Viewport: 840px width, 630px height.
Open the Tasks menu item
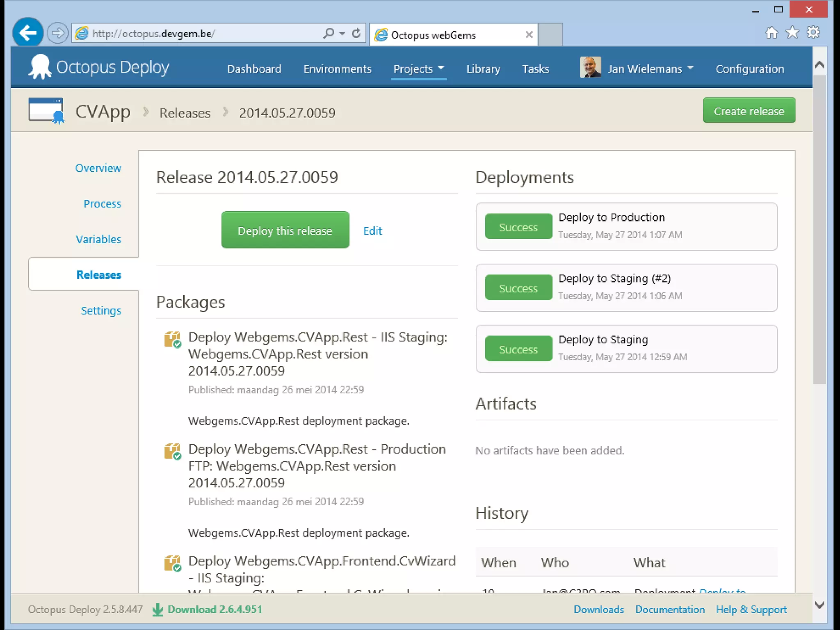[535, 69]
